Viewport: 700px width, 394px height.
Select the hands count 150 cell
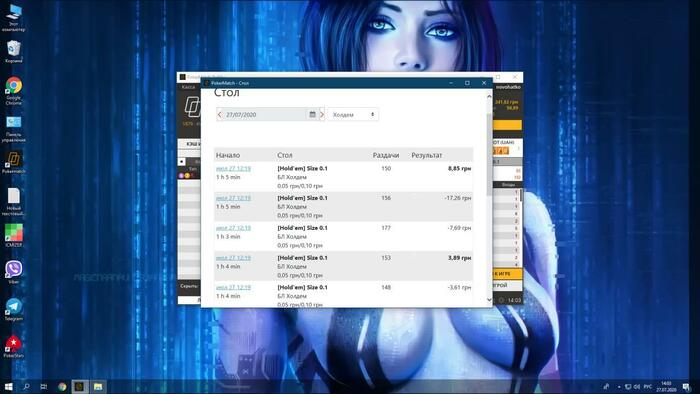point(386,168)
